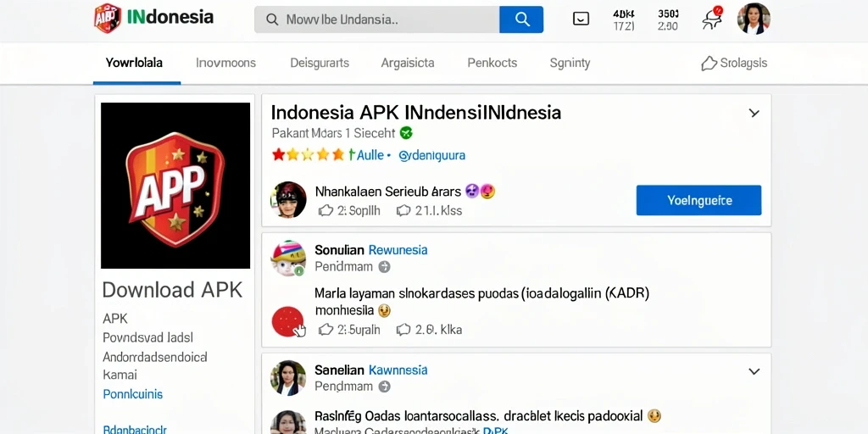Click the large APP shield image
Image resolution: width=868 pixels, height=434 pixels.
[175, 186]
